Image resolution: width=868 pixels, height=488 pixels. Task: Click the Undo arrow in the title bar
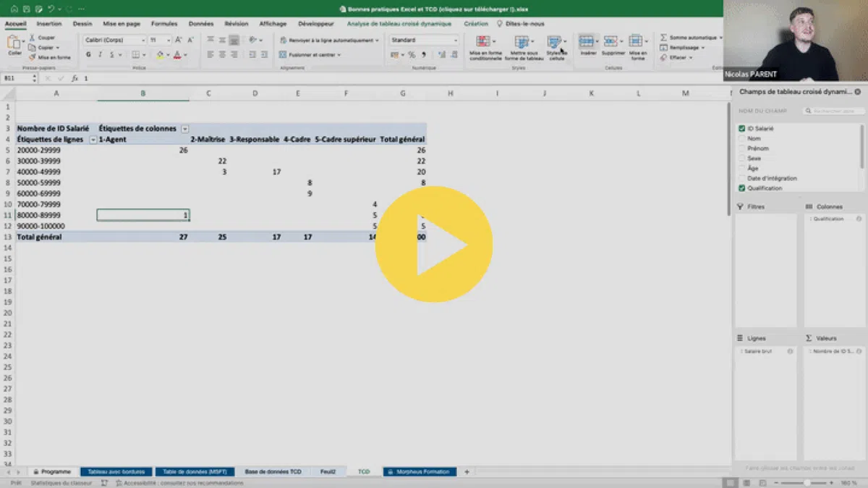pyautogui.click(x=50, y=9)
